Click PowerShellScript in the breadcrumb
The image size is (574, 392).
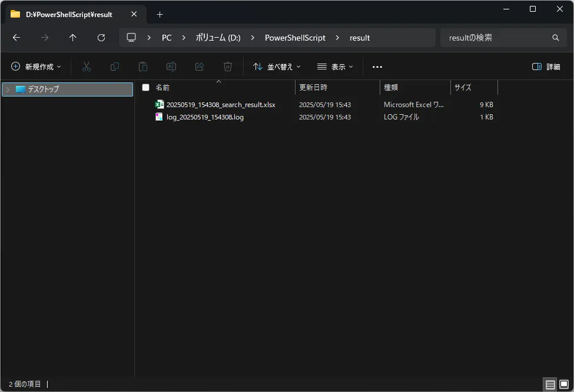(x=295, y=38)
